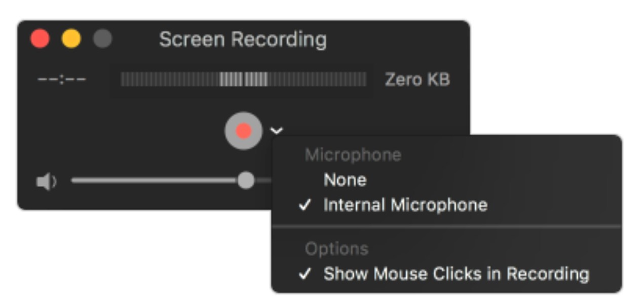Click the greyed-out zoom window button
The image size is (644, 304).
103,39
